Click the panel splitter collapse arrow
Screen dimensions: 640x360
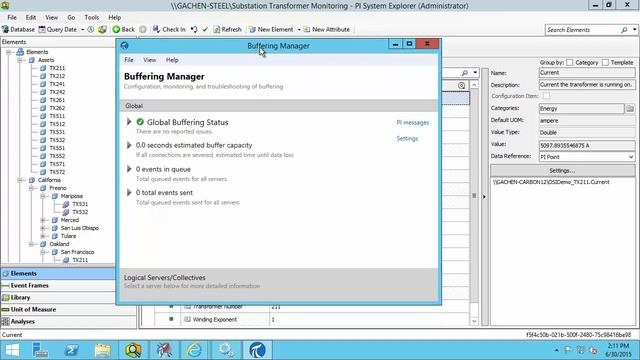484,197
